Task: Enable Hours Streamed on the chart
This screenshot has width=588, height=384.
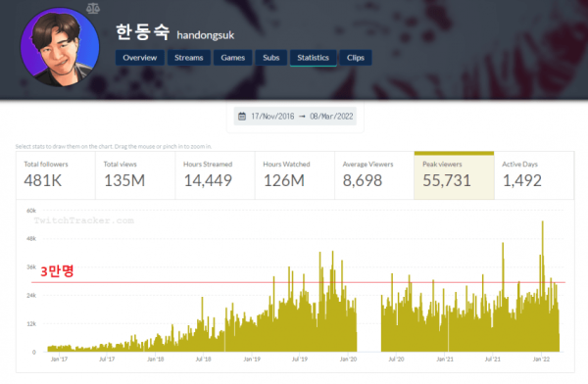Action: 215,175
